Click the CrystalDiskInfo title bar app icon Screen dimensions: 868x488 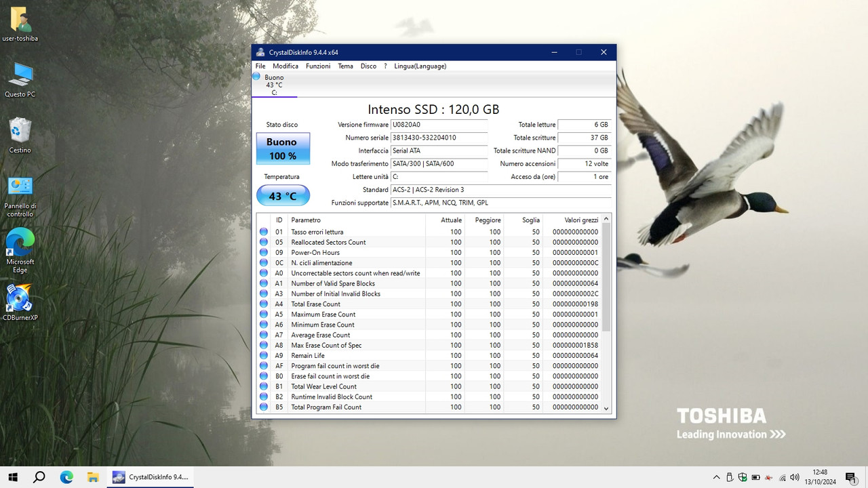point(260,52)
